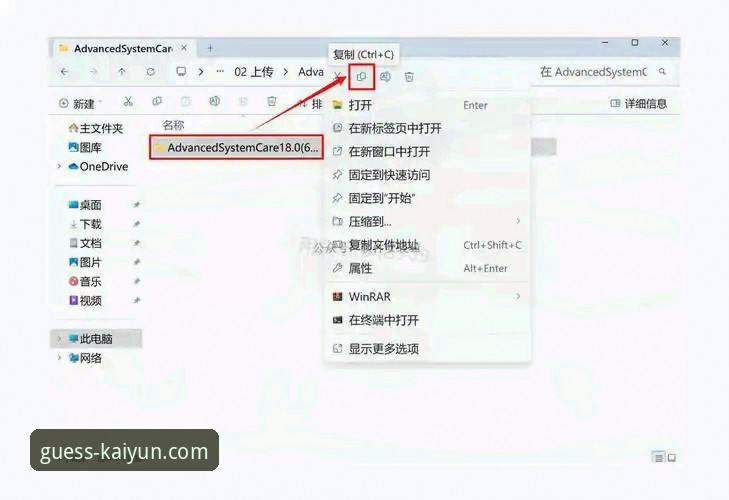Select 打开 in the context menu

427,105
